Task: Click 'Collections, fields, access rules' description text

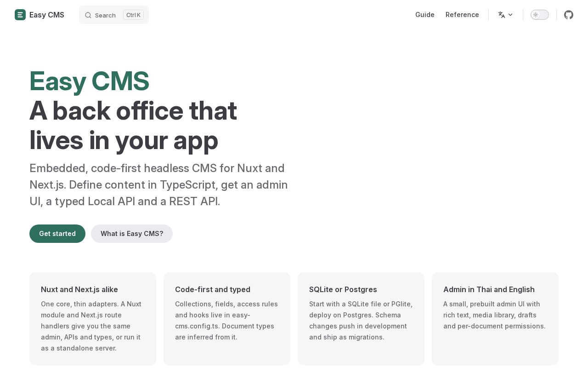Action: coord(226,321)
